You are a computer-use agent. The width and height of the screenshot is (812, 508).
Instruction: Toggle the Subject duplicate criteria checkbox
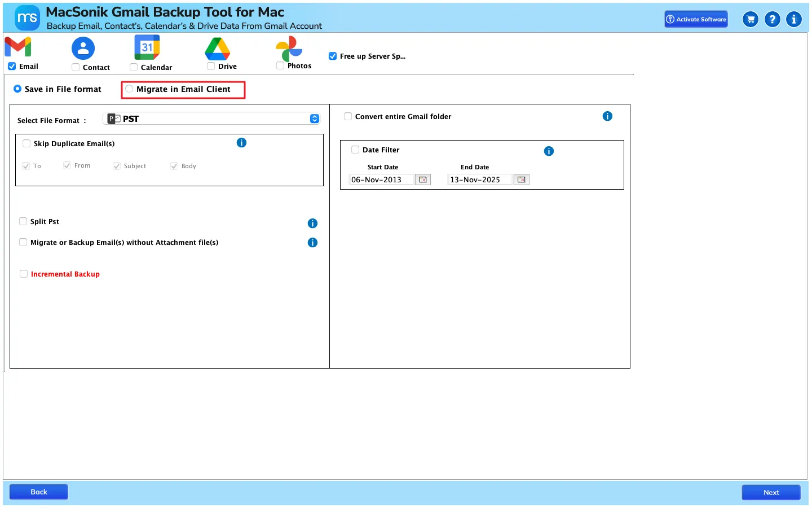click(117, 166)
